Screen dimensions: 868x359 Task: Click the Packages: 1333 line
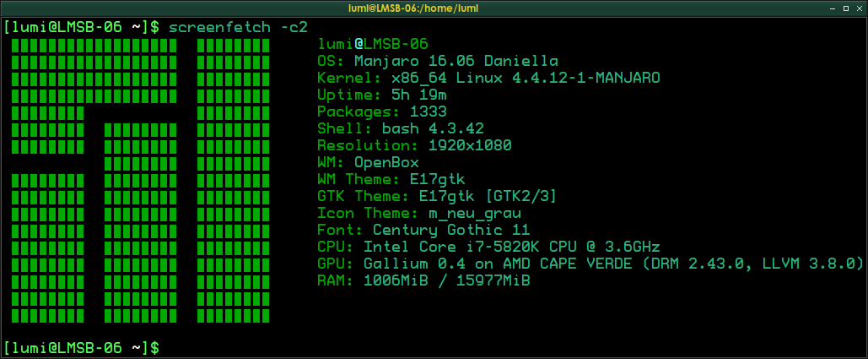tap(382, 112)
